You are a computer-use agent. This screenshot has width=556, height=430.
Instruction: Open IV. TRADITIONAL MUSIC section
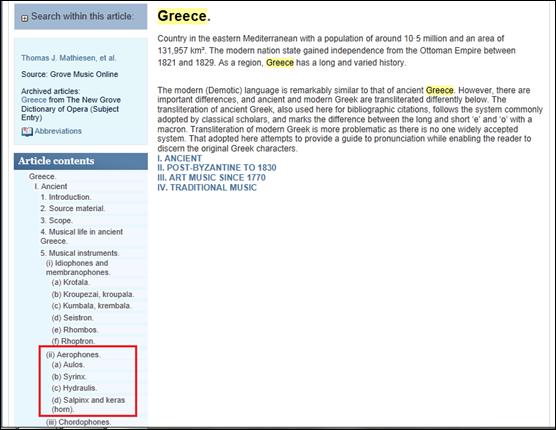(x=207, y=188)
